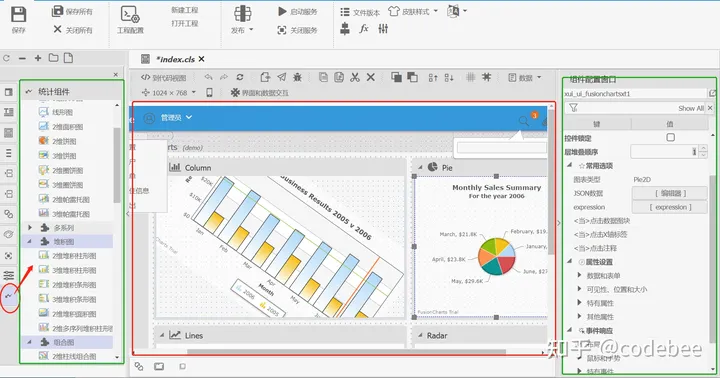Open the 1024 × 768 resolution dropdown

pyautogui.click(x=168, y=92)
